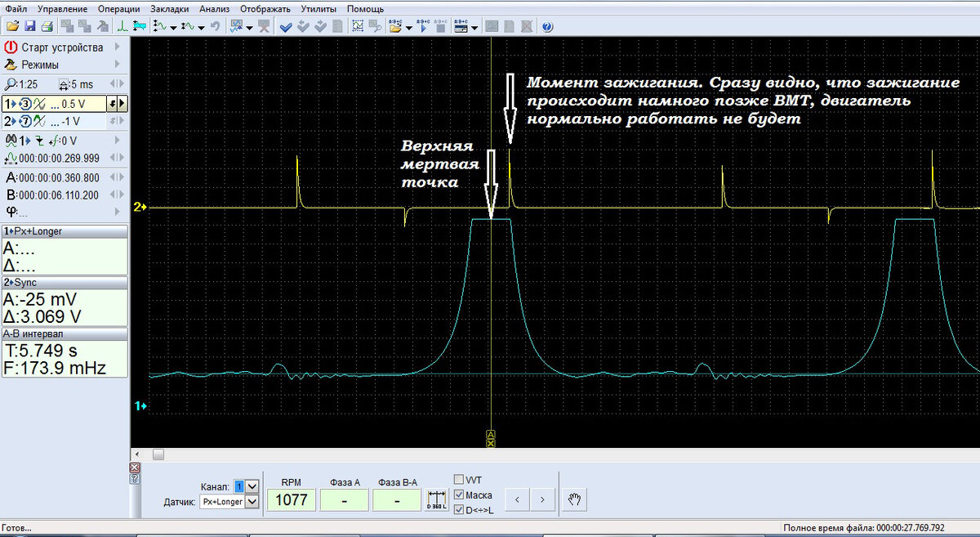
Task: Expand the trigger settings row arrow
Action: pos(118,141)
